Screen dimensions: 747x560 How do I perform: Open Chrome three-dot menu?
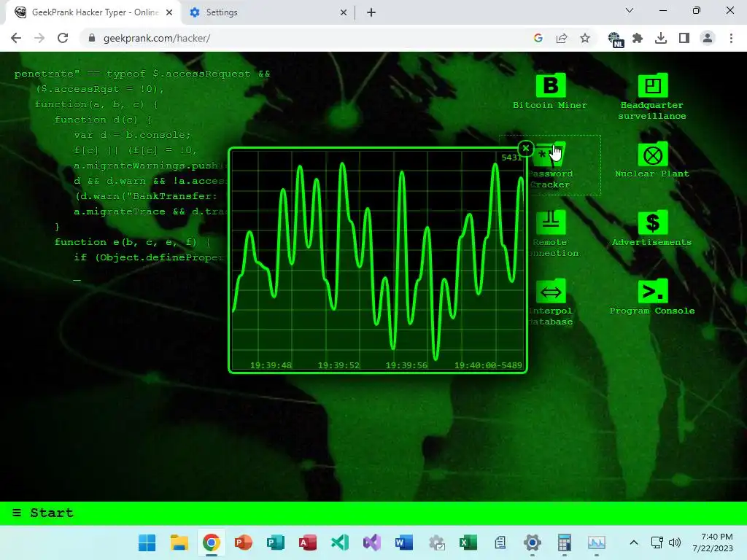coord(731,38)
